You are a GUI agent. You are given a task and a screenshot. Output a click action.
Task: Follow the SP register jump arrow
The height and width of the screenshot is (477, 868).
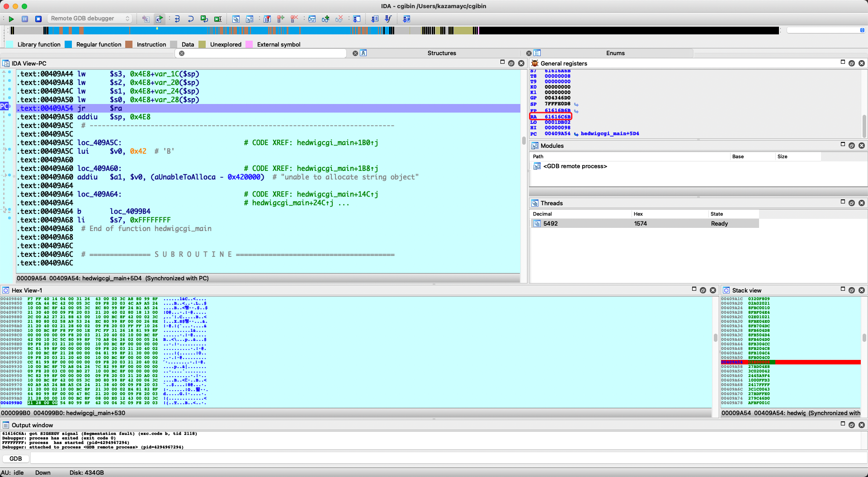(576, 104)
